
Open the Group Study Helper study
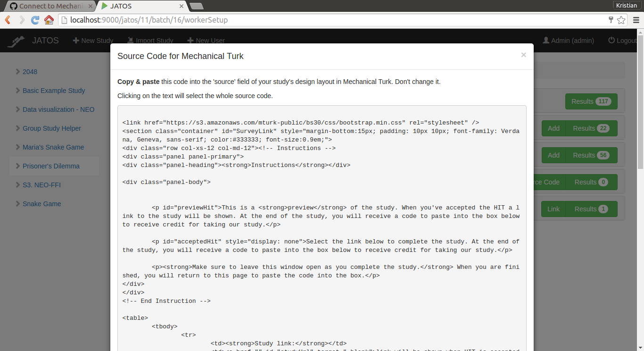pyautogui.click(x=52, y=128)
